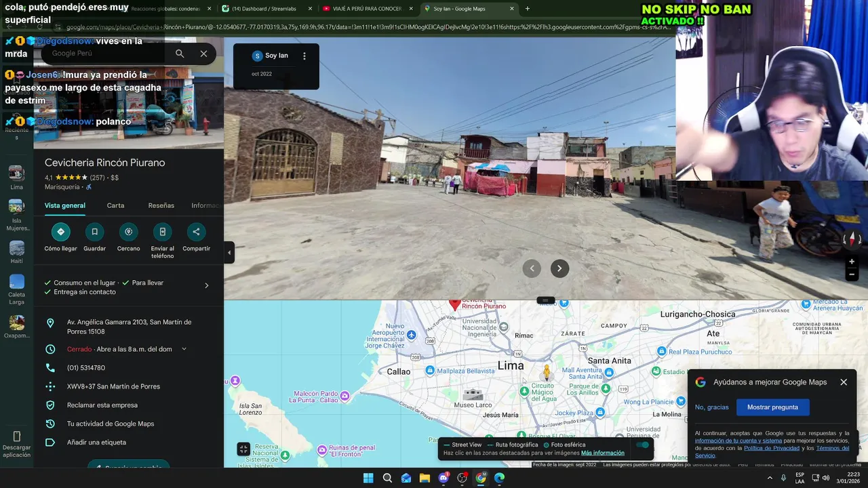Open Microsoft Edge from the taskbar
Screen dimensions: 868x488
499,478
